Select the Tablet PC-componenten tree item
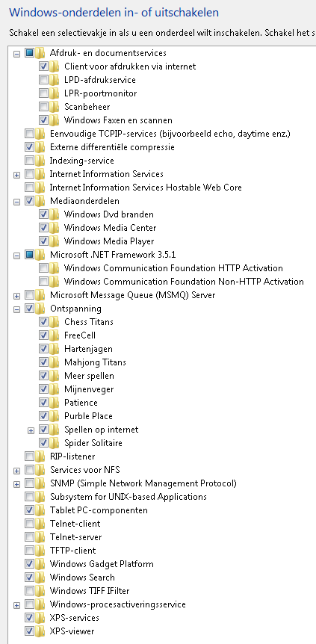Image resolution: width=316 pixels, height=644 pixels. [99, 510]
